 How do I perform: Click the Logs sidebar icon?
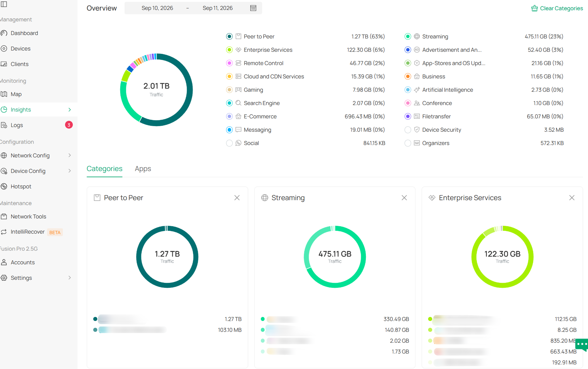pos(4,125)
